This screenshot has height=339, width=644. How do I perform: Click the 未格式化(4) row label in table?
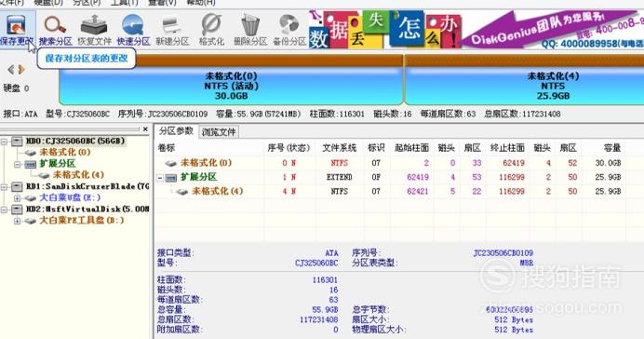click(x=217, y=192)
